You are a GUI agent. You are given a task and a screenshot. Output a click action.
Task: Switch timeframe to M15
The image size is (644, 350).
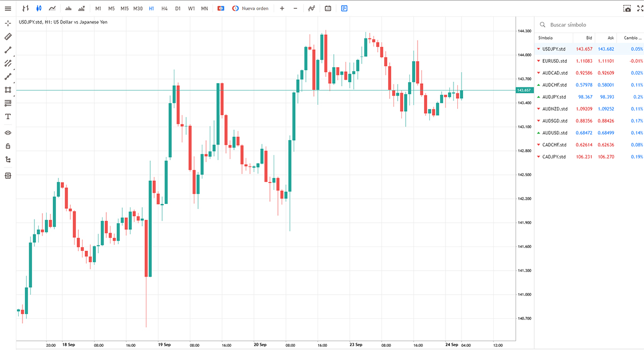point(125,9)
